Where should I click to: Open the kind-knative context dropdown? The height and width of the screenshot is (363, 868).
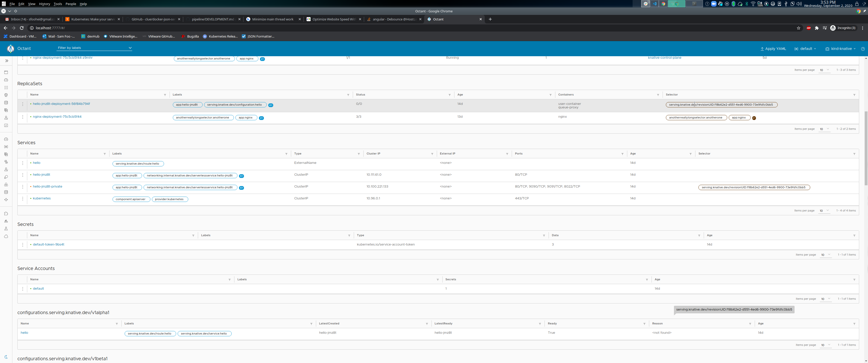click(x=840, y=48)
